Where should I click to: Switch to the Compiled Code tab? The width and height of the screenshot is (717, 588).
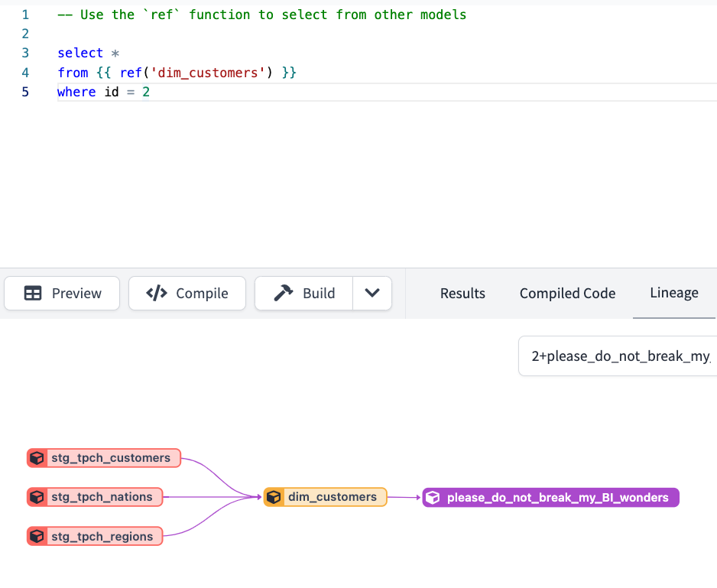(567, 294)
